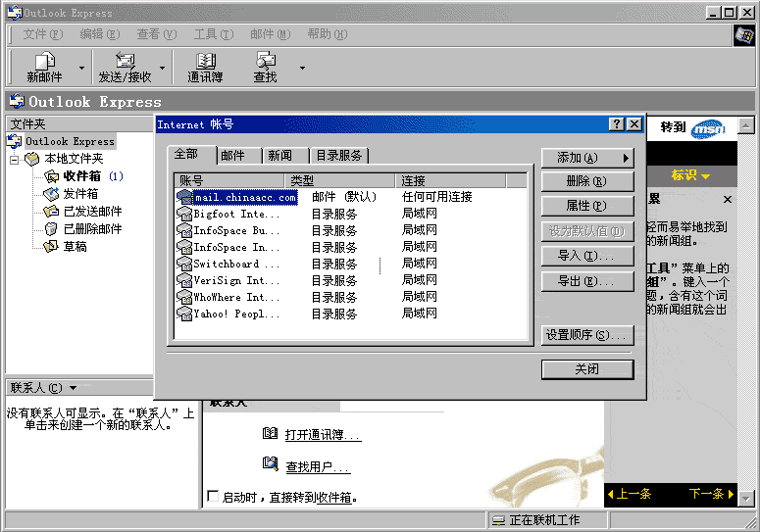Select the 收件箱 folder label
The image size is (760, 532).
[82, 176]
